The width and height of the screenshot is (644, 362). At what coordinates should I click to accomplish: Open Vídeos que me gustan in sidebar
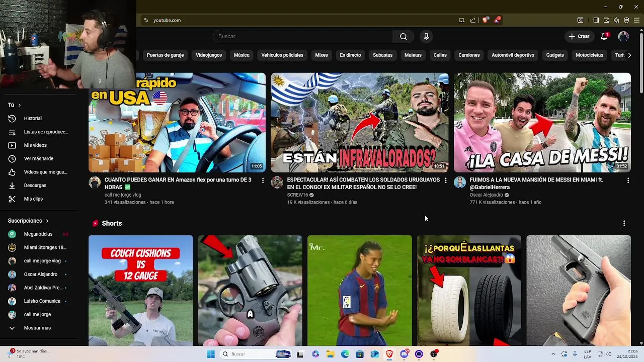click(x=39, y=172)
